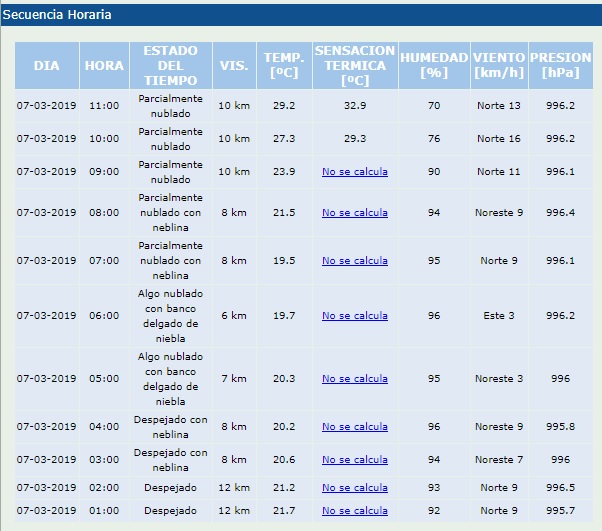602x531 pixels.
Task: Open 'No se calcula' link for 09:00
Action: 355,172
